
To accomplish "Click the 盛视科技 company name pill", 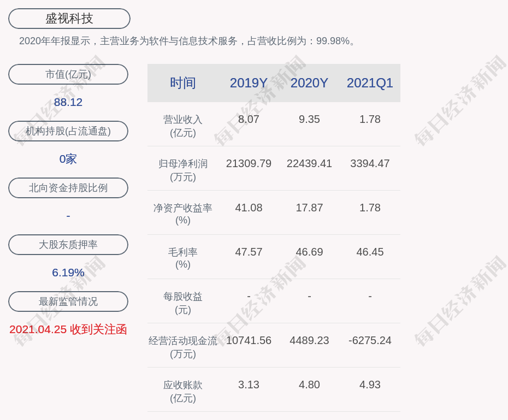I will [69, 19].
